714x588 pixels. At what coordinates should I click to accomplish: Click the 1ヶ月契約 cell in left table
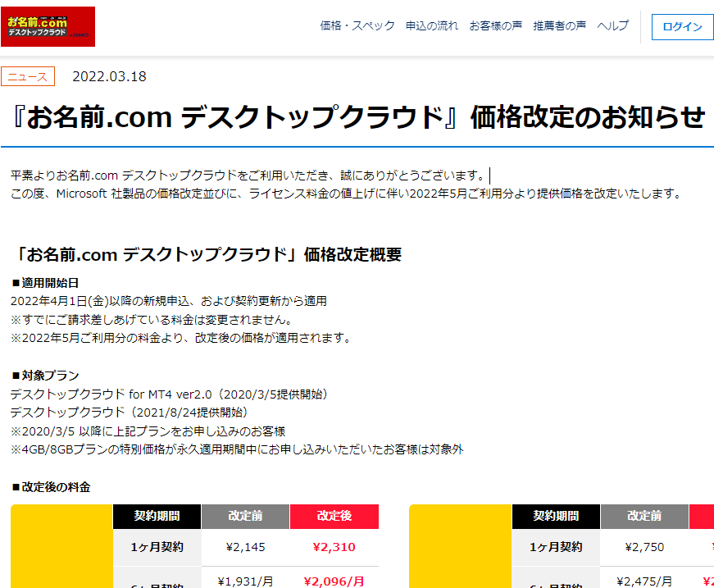pos(157,547)
